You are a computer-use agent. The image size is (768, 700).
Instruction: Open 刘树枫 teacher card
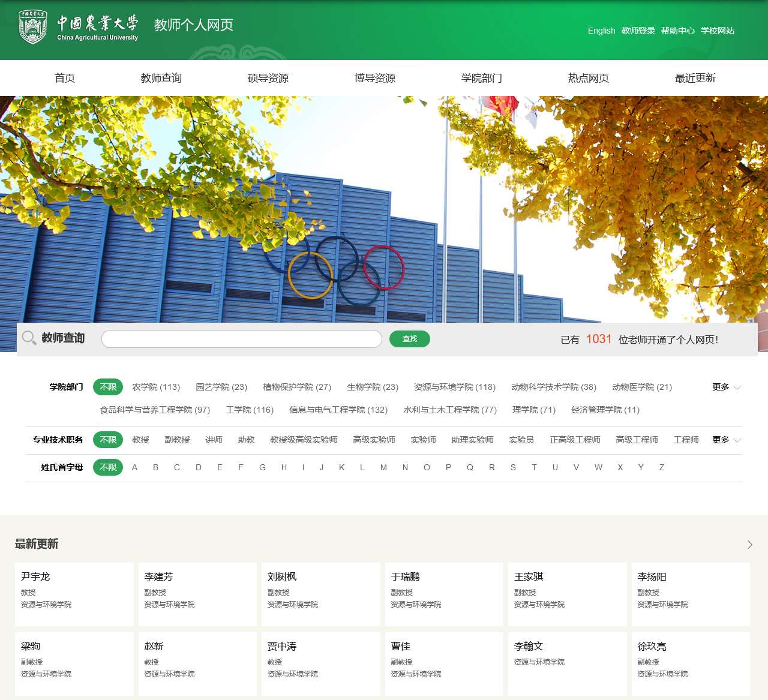tap(321, 594)
